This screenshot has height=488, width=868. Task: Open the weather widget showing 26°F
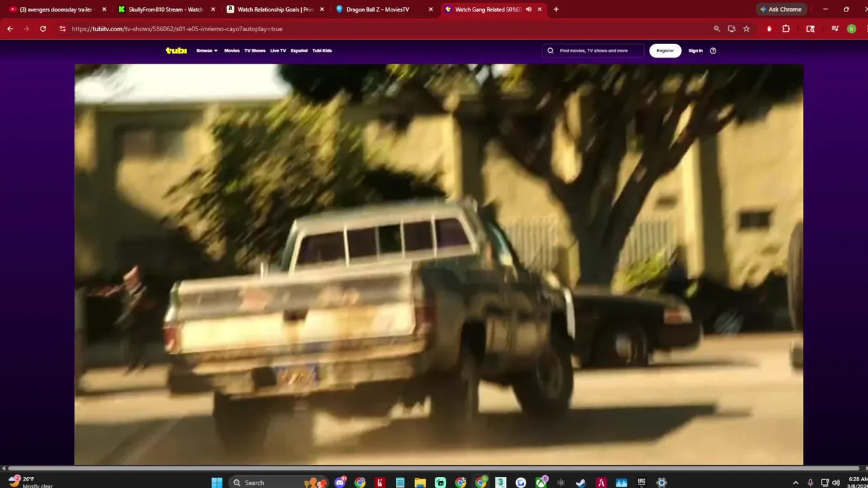[31, 482]
